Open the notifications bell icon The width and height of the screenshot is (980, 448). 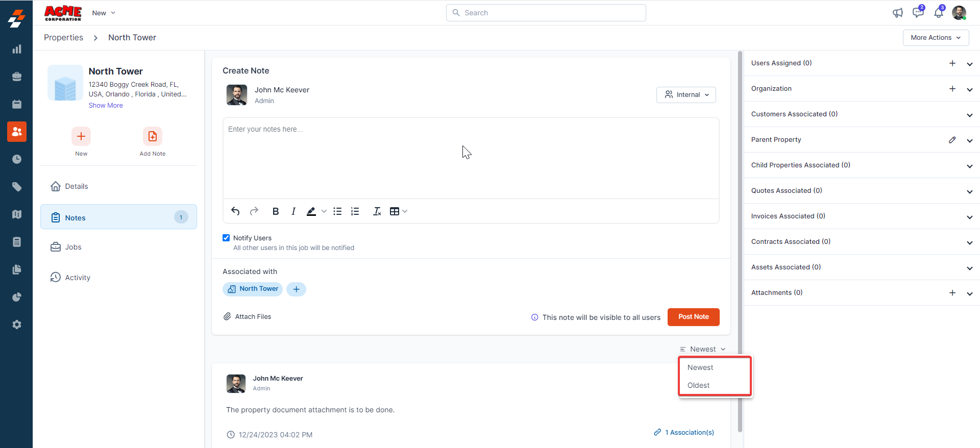[938, 13]
